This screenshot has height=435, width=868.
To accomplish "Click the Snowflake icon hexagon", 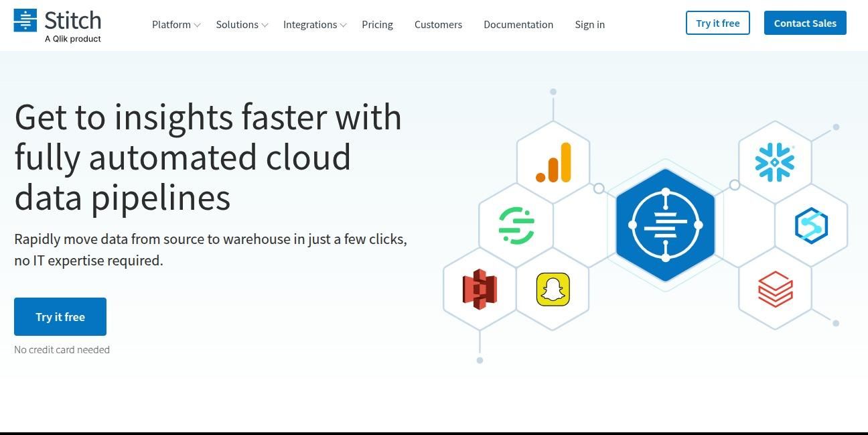I will click(x=775, y=163).
